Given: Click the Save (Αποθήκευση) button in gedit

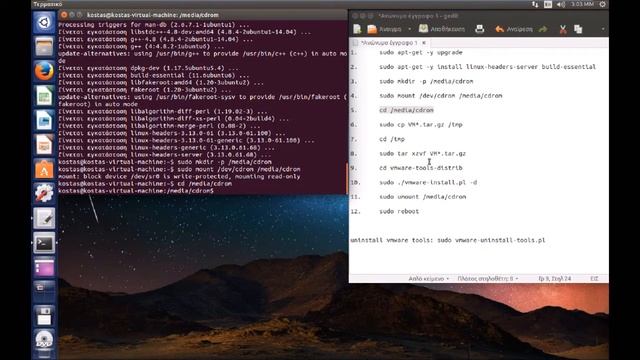Looking at the screenshot, I should point(442,29).
